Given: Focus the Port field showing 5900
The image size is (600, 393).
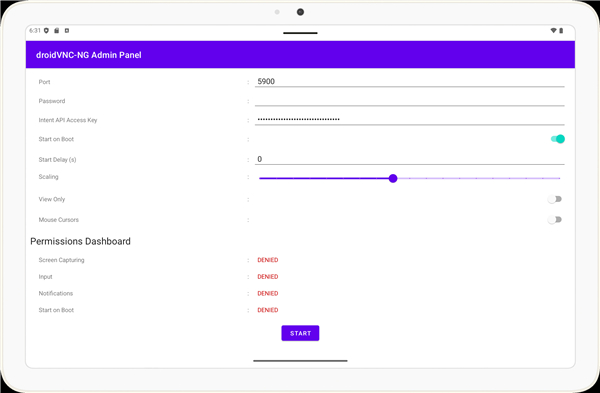Looking at the screenshot, I should coord(409,82).
